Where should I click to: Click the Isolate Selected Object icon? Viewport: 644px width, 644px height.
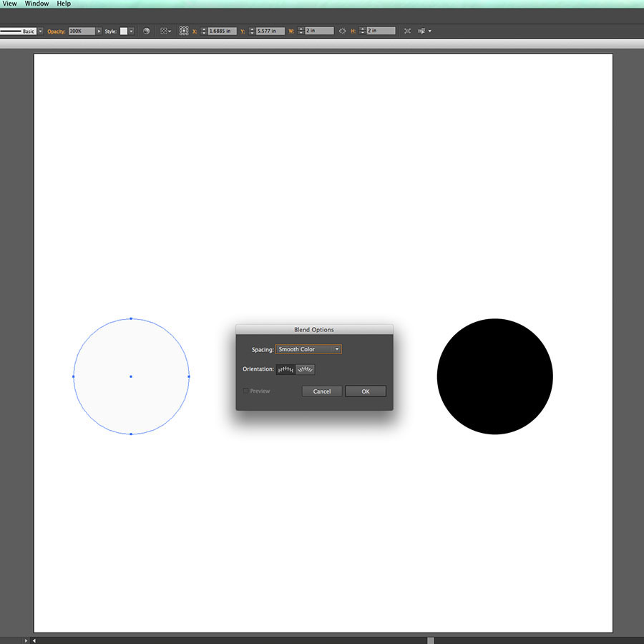[x=406, y=31]
